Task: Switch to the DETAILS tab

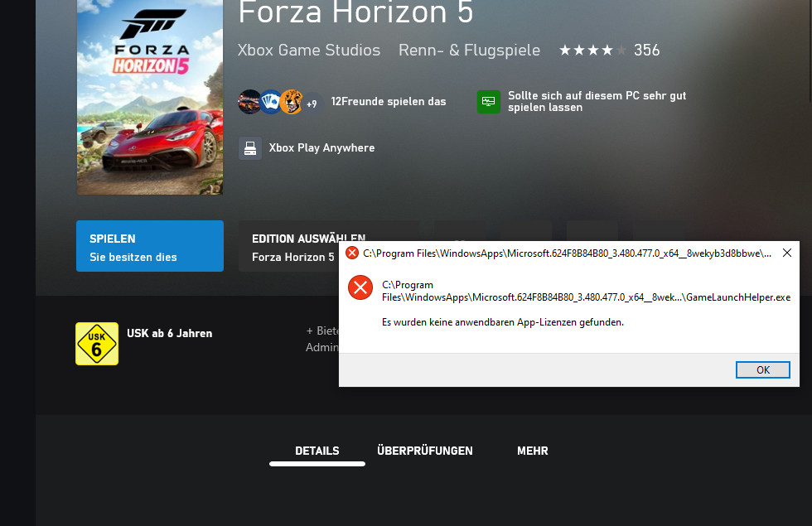Action: click(x=317, y=451)
